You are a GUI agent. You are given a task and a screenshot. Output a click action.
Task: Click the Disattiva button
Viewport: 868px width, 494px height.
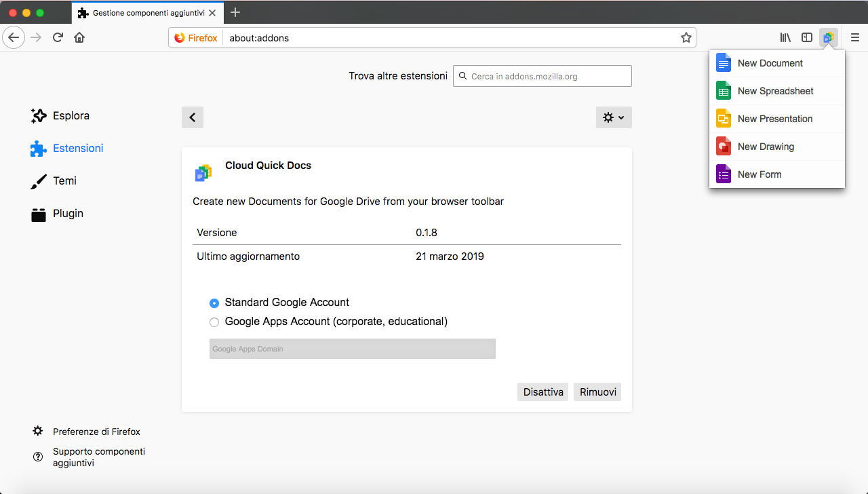(x=543, y=392)
